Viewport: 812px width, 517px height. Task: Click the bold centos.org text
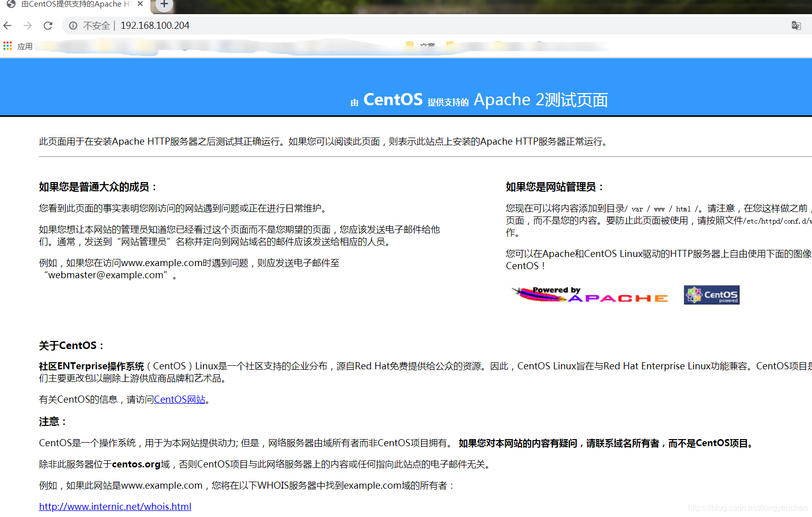(x=136, y=464)
